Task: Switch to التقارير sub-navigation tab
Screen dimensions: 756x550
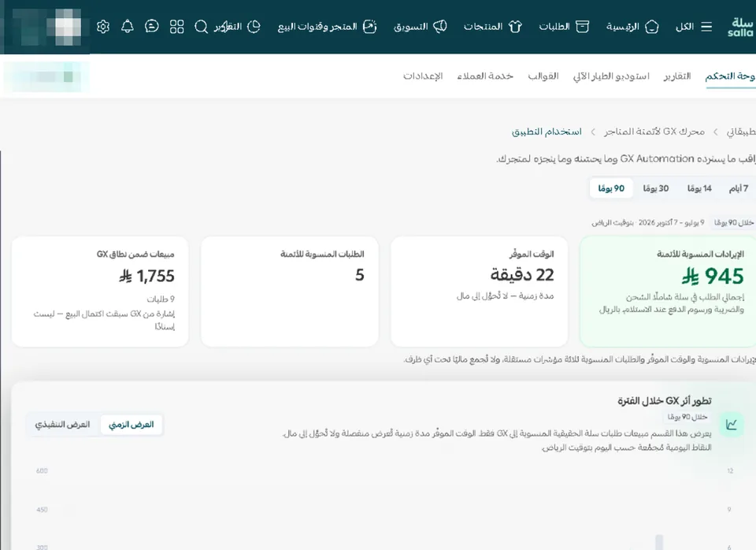Action: click(677, 76)
